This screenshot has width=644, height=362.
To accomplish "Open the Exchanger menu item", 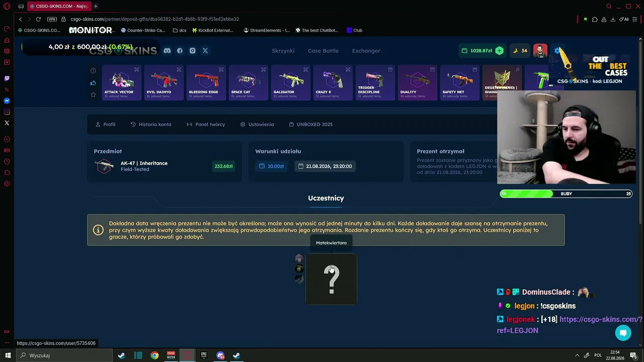I will tap(366, 51).
